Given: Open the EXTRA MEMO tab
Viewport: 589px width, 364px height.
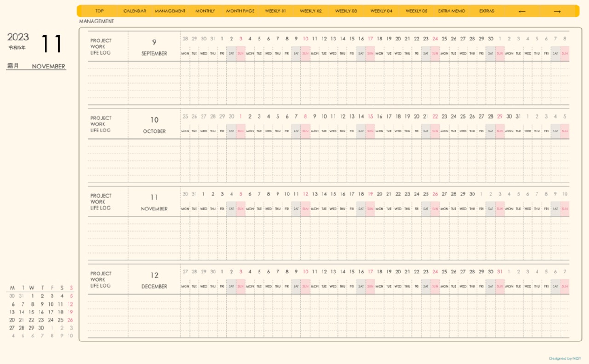Looking at the screenshot, I should point(451,11).
